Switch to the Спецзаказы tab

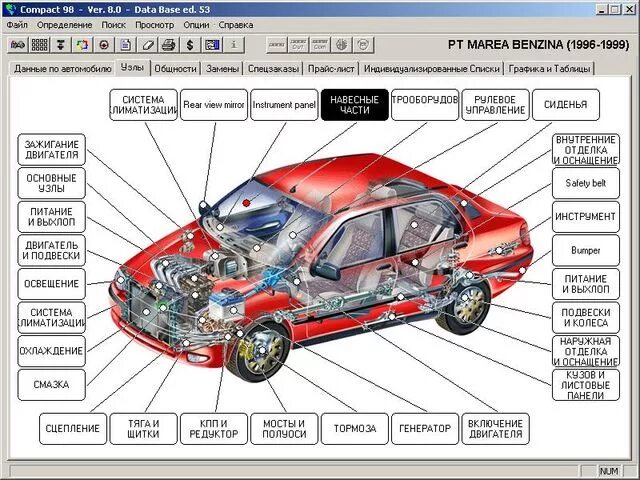pos(273,69)
